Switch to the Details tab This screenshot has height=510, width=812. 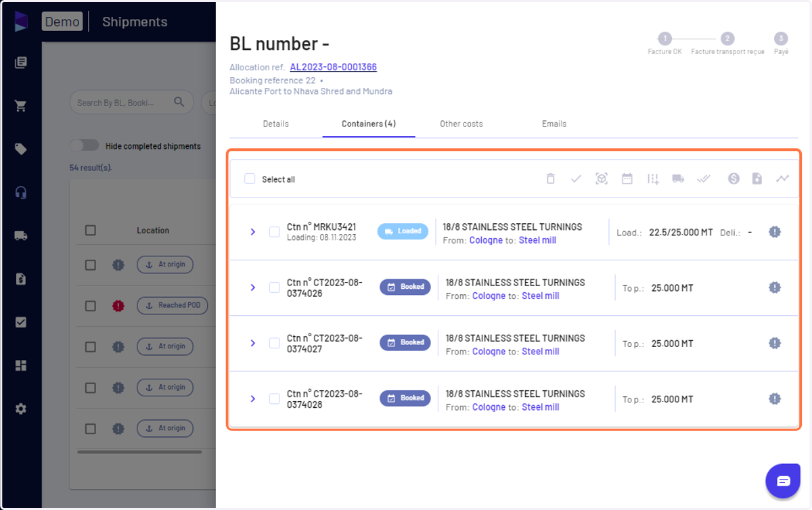point(276,124)
